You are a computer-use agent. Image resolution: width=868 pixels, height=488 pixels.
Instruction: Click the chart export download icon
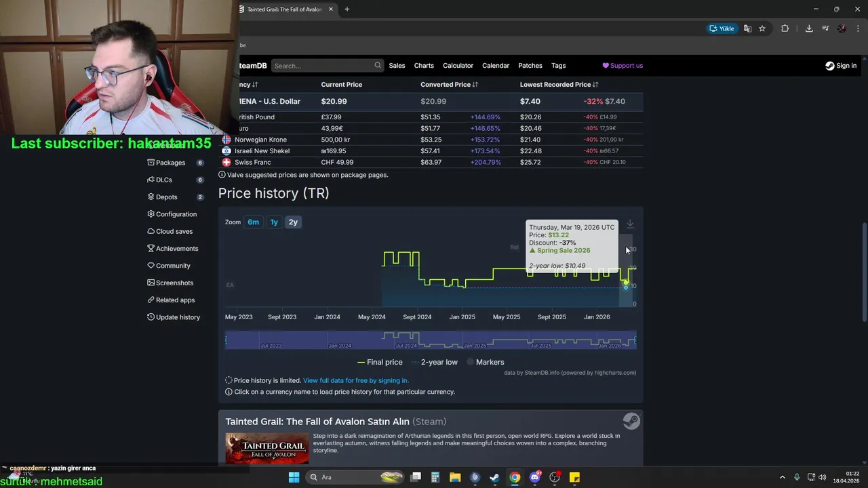630,224
